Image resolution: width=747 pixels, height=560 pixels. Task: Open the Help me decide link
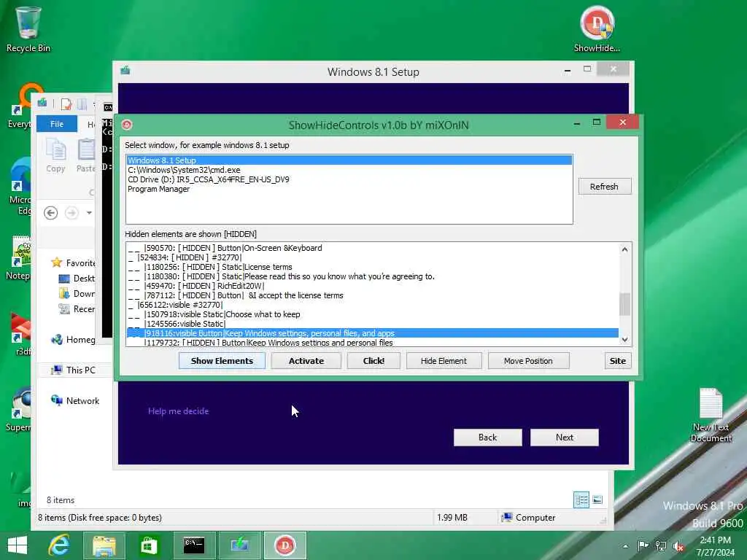tap(178, 411)
